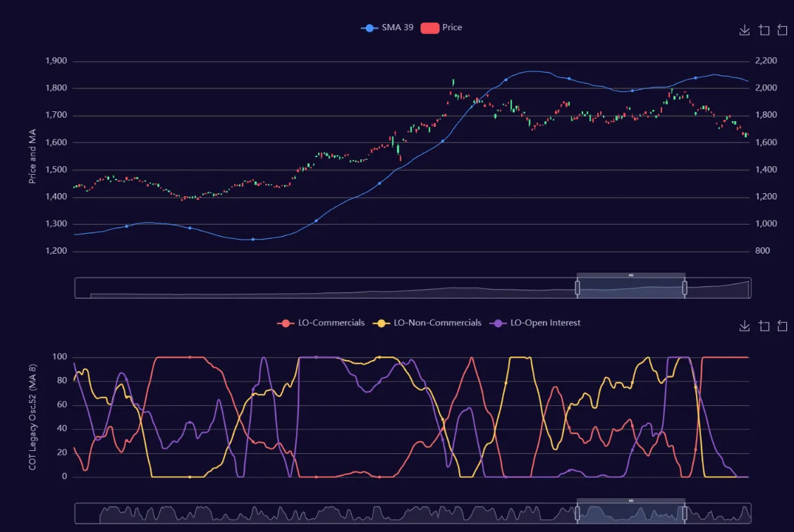The image size is (794, 532).
Task: Click the move bar atop COT range window
Action: [x=631, y=500]
